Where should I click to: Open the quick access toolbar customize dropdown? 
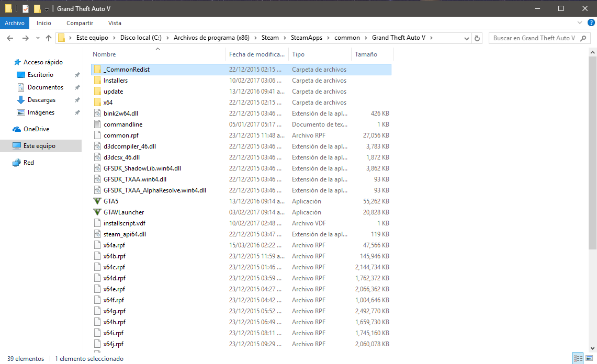coord(47,9)
